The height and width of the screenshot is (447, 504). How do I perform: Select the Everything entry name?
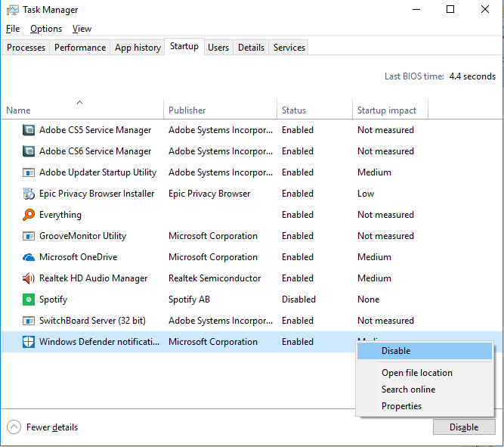coord(60,215)
